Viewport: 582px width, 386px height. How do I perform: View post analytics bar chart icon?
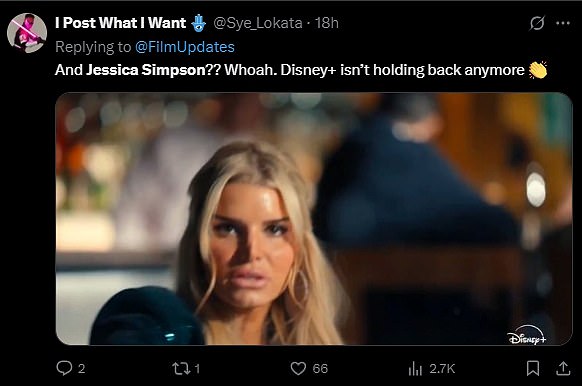coord(415,369)
